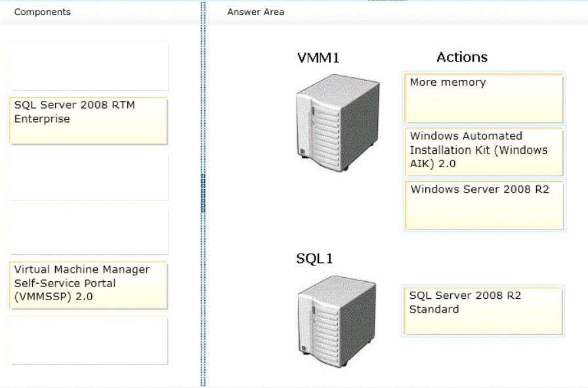588x388 pixels.
Task: Pick the Windows Automated Installation Kit 2.0 box
Action: click(484, 151)
